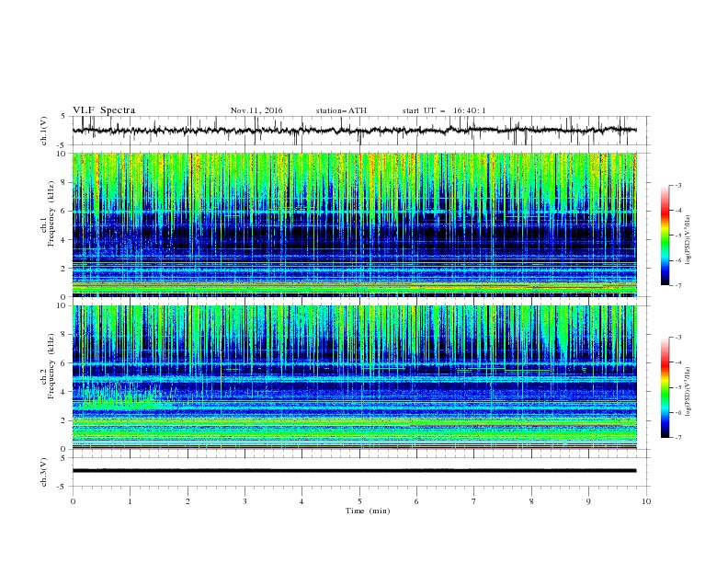Select the "start UT = 16:40:1" header text

444,110
